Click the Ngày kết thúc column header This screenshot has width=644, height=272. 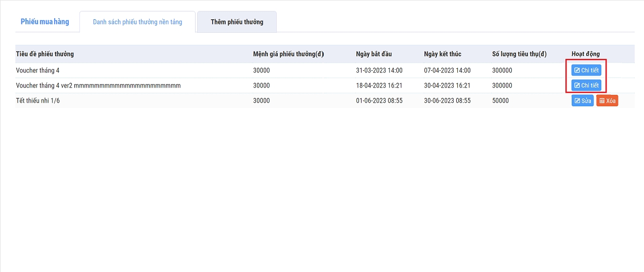442,54
